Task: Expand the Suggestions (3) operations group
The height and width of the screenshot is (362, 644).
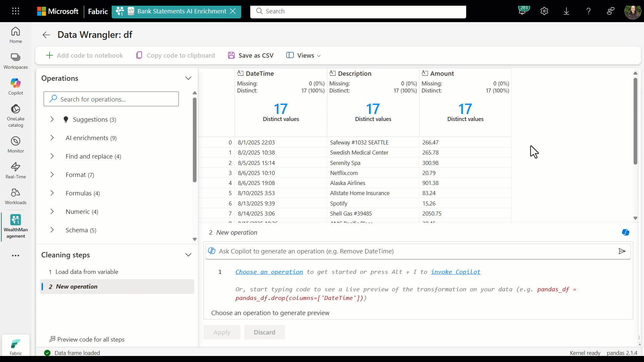Action: [x=52, y=119]
